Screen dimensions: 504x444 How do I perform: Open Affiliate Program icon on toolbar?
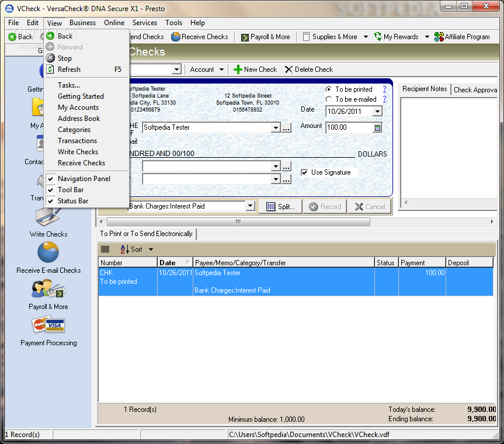point(439,37)
